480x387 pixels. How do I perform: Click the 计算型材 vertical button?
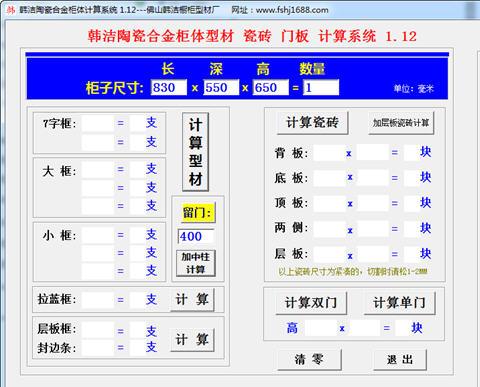195,152
